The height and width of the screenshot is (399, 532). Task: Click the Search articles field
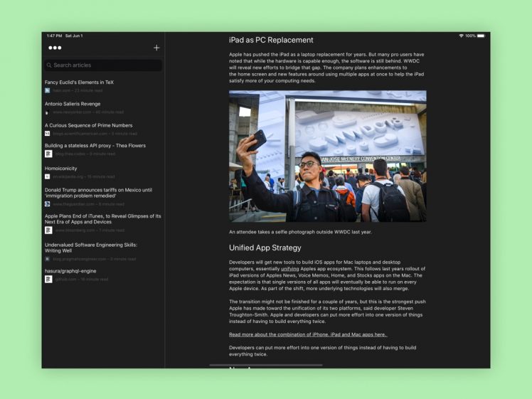(x=103, y=65)
